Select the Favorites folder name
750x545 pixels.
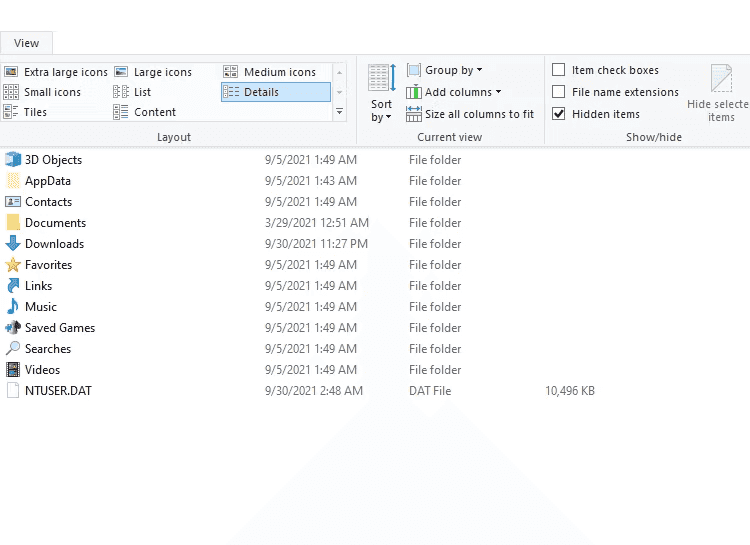coord(48,265)
